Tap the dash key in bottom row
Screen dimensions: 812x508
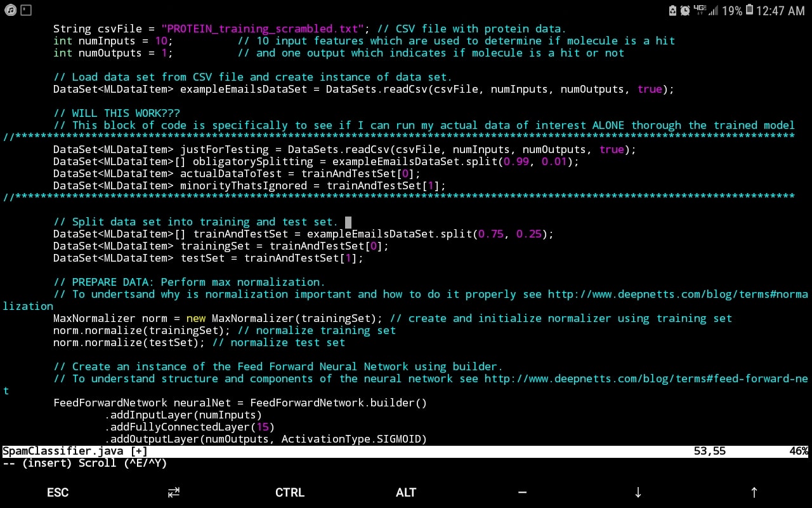point(522,492)
